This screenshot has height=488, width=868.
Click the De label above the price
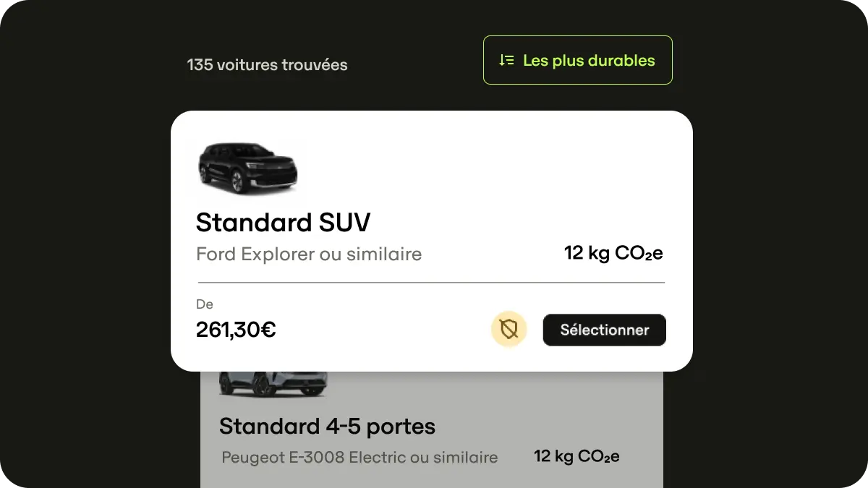[x=205, y=304]
